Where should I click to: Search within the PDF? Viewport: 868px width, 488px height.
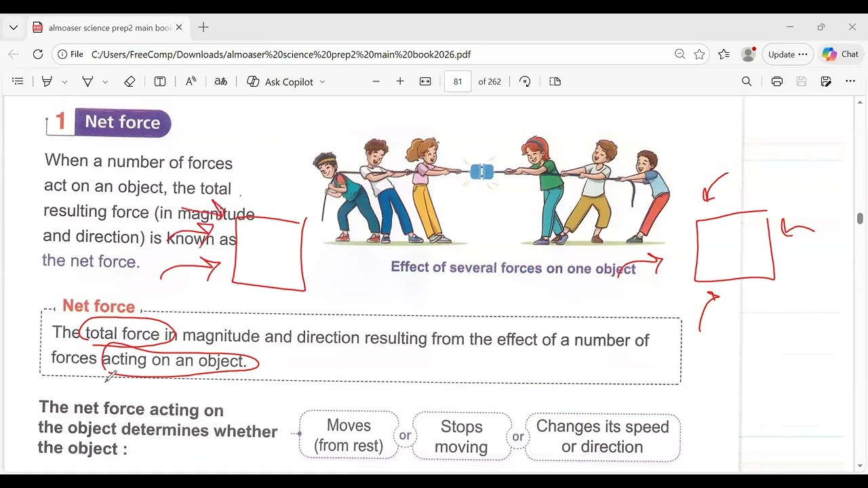747,81
